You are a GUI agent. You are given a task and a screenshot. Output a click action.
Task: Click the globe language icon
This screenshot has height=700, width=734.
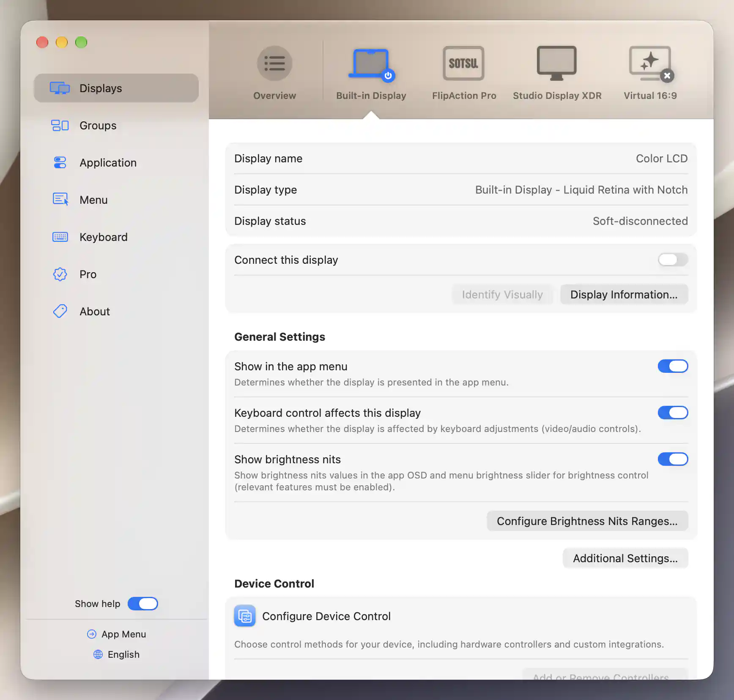click(x=98, y=654)
